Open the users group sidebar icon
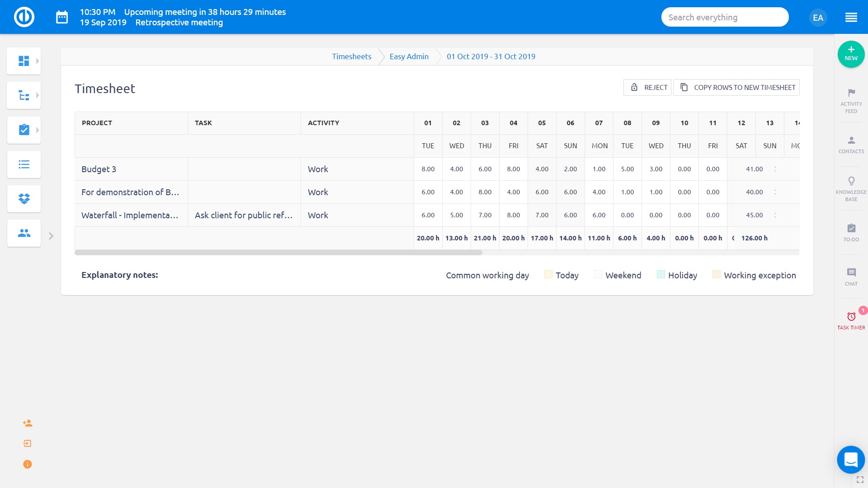 point(24,233)
